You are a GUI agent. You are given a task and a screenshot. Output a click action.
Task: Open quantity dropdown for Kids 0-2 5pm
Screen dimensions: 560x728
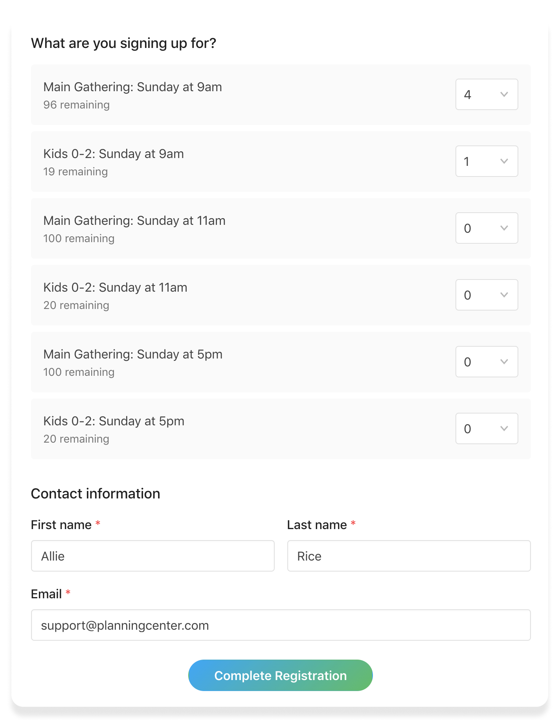486,428
